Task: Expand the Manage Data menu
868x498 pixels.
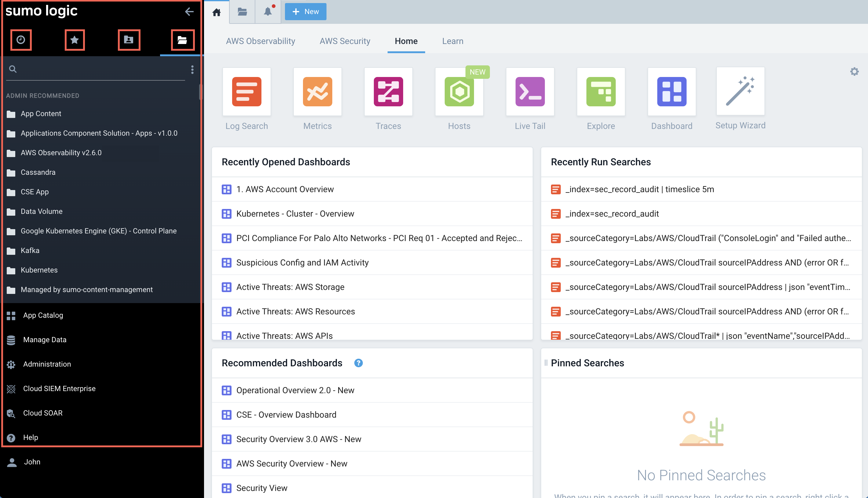Action: pos(45,340)
